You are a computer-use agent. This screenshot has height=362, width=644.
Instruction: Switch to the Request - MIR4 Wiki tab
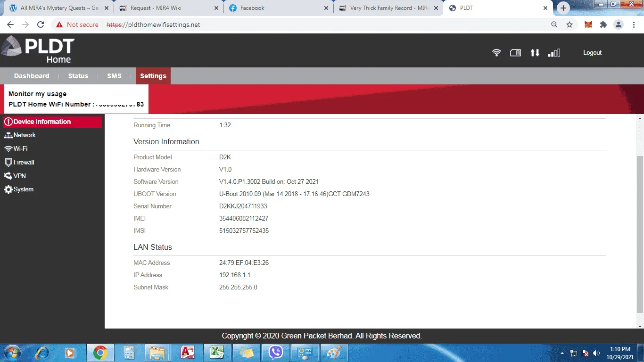pos(168,8)
